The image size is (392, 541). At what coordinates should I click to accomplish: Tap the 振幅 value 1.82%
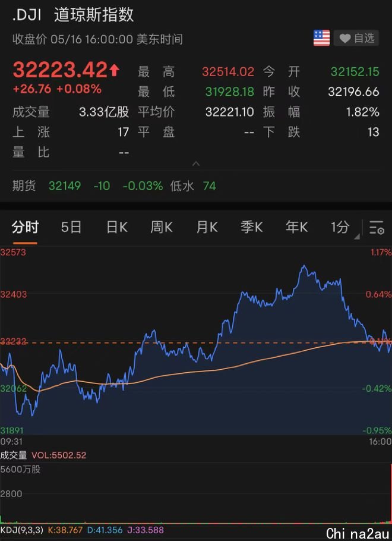[362, 112]
